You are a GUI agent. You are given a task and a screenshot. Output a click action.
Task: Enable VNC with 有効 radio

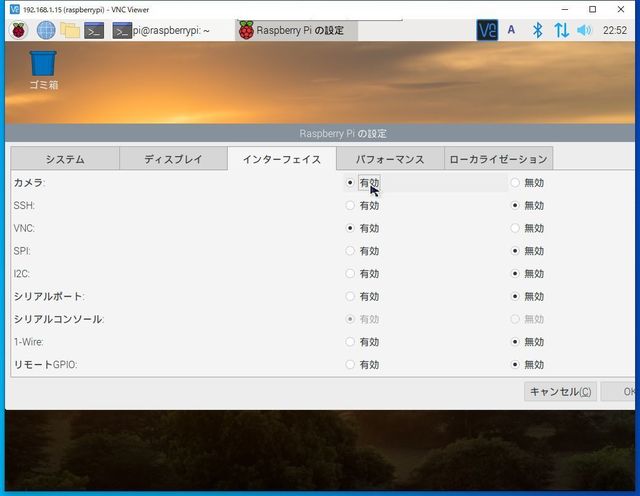tap(350, 228)
